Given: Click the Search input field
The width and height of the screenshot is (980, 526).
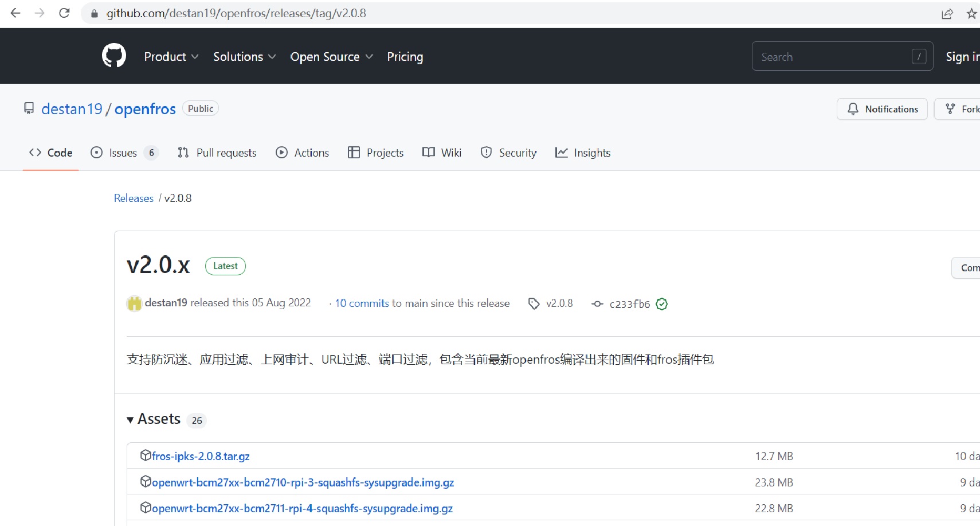Looking at the screenshot, I should [x=831, y=56].
